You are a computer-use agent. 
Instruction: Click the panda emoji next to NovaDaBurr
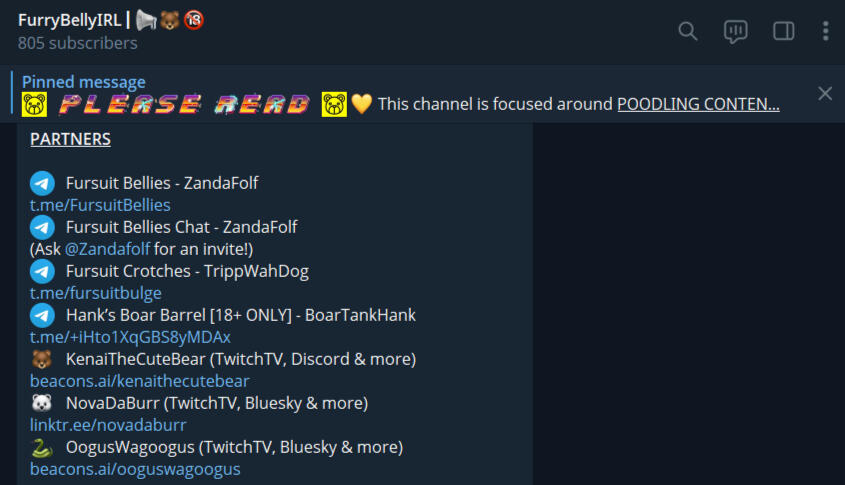(41, 403)
